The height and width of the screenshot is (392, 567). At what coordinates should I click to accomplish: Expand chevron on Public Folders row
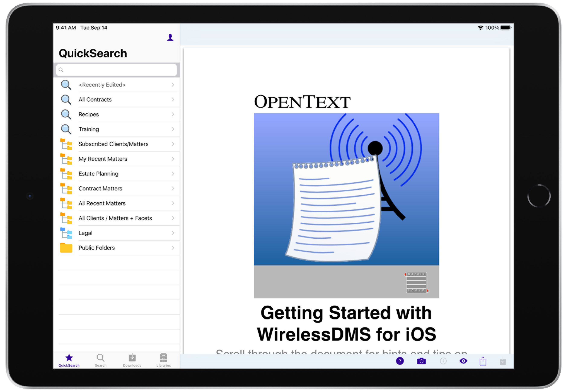pyautogui.click(x=173, y=248)
